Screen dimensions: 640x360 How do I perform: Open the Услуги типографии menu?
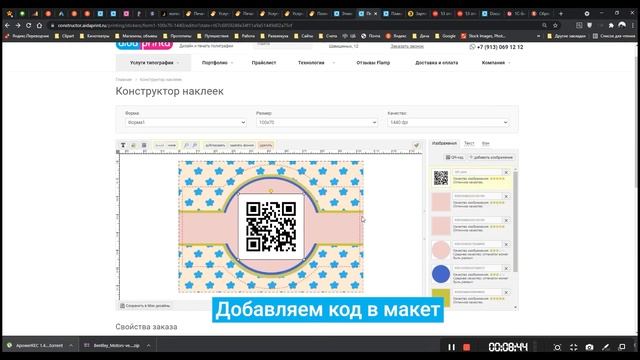(153, 63)
